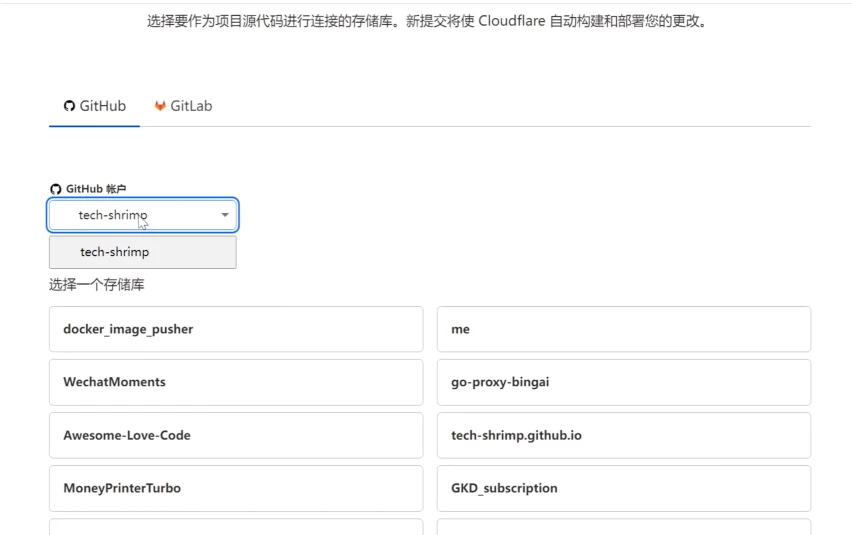
Task: Select the GKD_subscription repository
Action: [624, 488]
